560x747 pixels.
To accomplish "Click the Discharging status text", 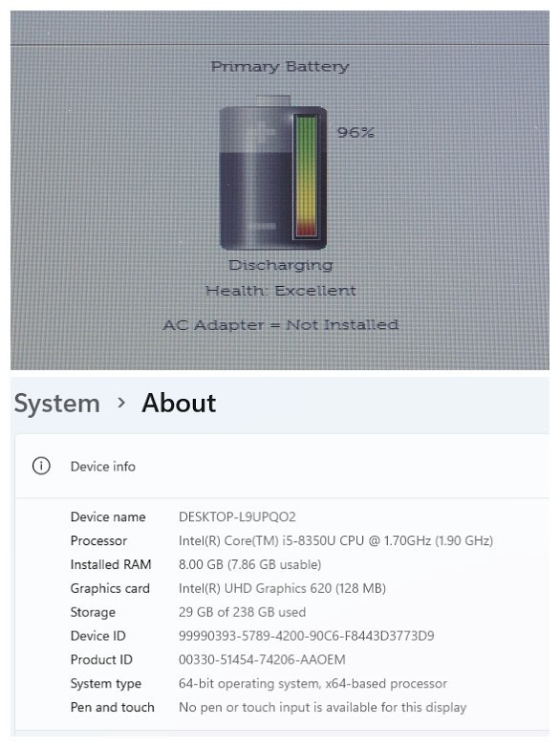I will pyautogui.click(x=281, y=265).
